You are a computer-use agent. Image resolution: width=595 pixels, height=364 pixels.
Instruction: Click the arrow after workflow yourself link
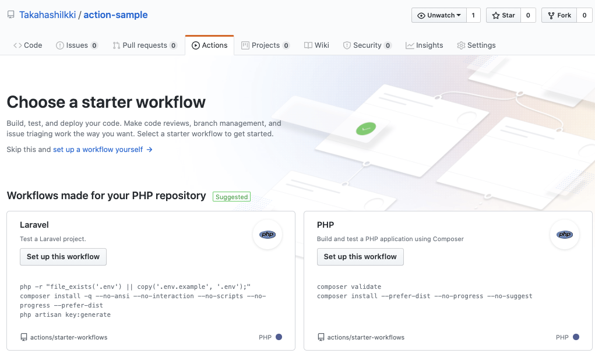pos(150,150)
